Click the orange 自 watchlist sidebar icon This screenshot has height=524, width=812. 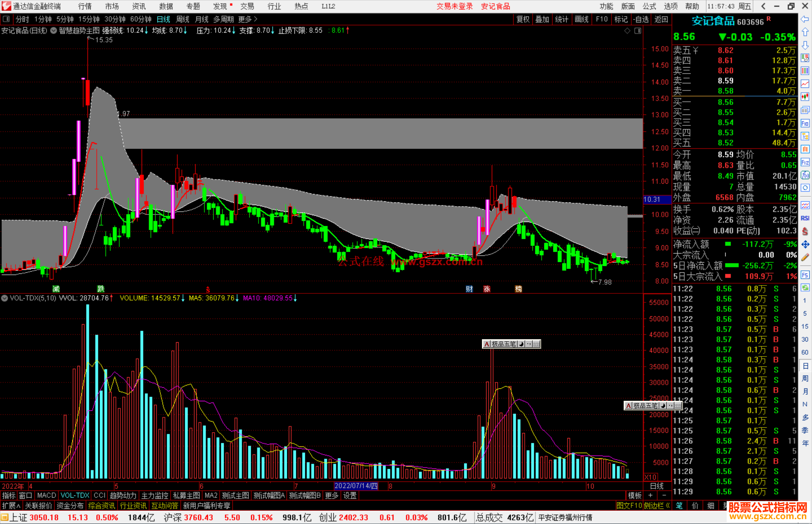[x=805, y=149]
